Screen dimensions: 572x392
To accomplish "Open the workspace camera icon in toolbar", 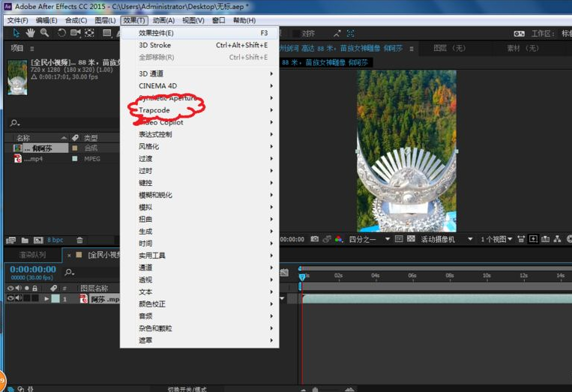I will click(x=519, y=34).
